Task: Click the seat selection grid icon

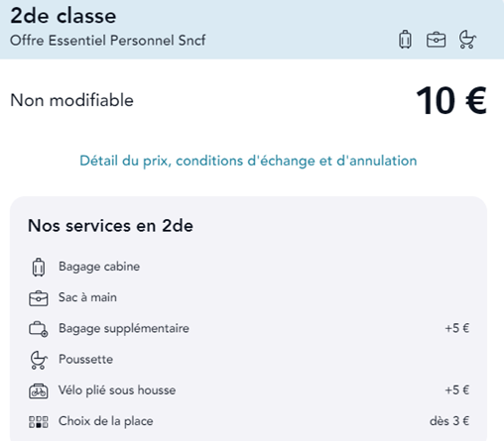Action: 39,422
